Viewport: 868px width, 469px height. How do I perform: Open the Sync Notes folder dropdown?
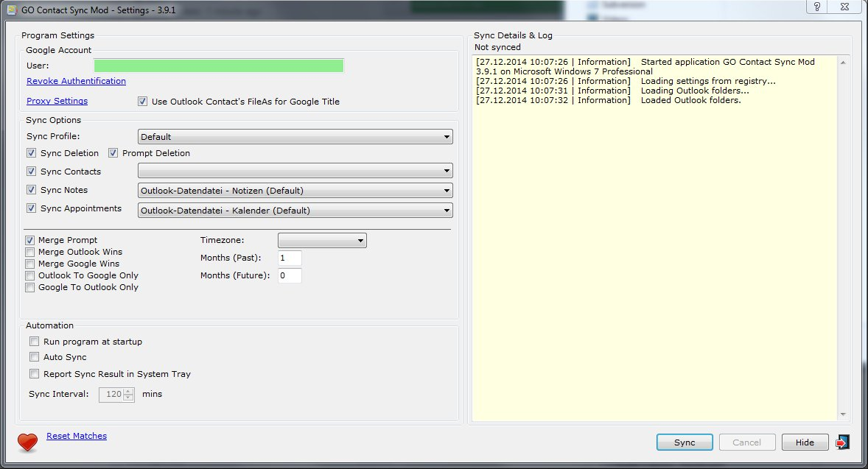tap(295, 190)
